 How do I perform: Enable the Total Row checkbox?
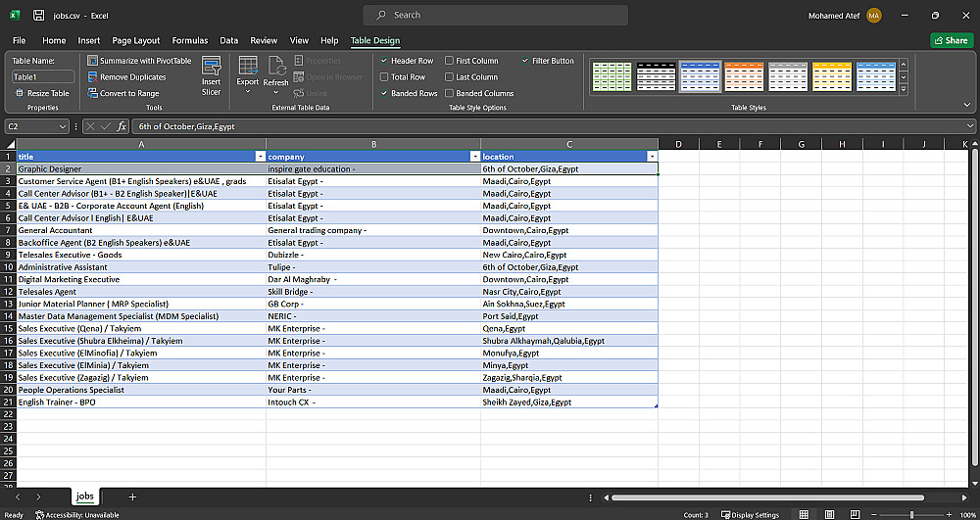pyautogui.click(x=384, y=76)
